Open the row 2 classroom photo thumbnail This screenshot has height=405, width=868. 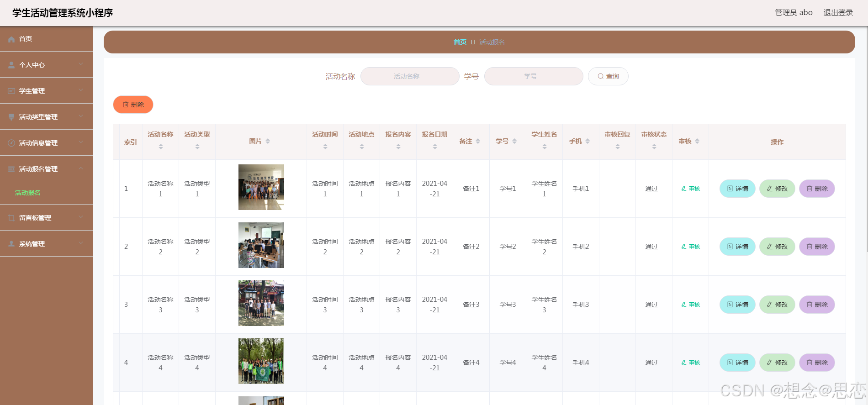(261, 245)
